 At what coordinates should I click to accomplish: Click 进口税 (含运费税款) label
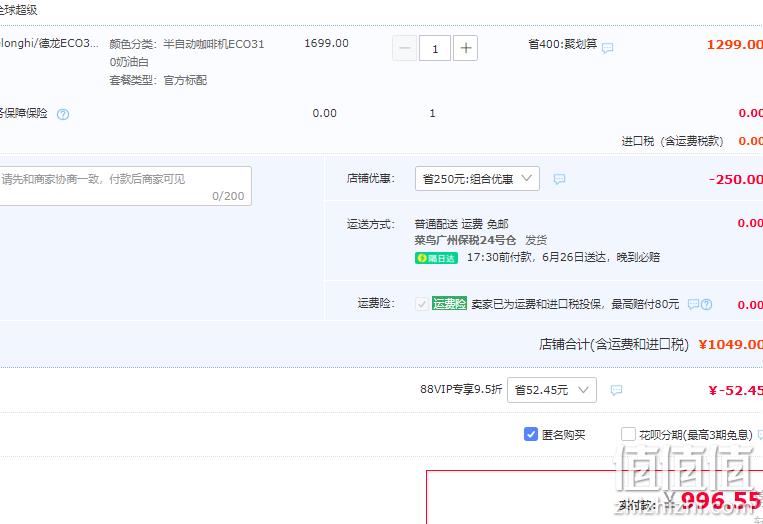(672, 141)
